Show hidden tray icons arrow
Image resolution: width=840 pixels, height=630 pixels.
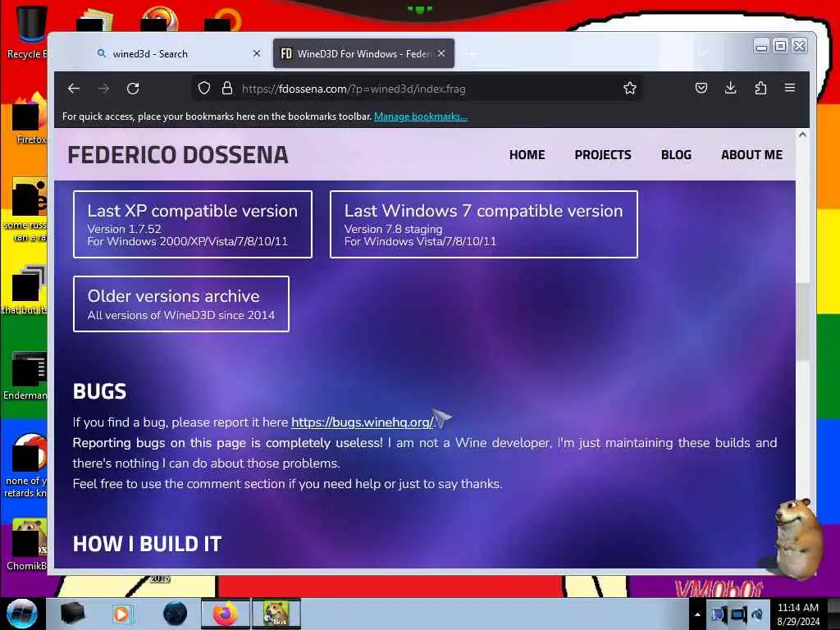tap(697, 614)
